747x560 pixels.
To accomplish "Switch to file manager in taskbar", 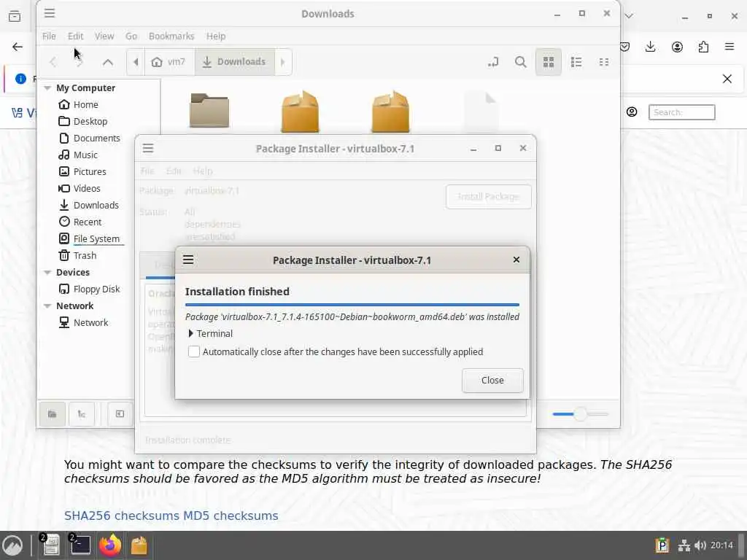I will tap(50, 545).
